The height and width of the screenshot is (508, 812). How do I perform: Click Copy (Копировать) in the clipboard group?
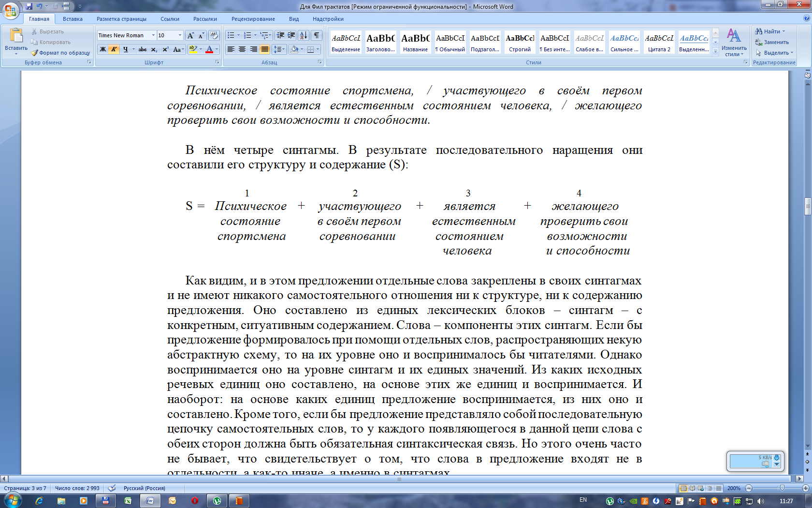coord(50,42)
